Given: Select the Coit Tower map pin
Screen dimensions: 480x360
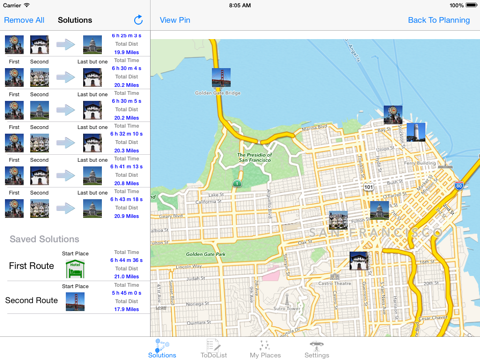Looking at the screenshot, I should click(x=416, y=132).
